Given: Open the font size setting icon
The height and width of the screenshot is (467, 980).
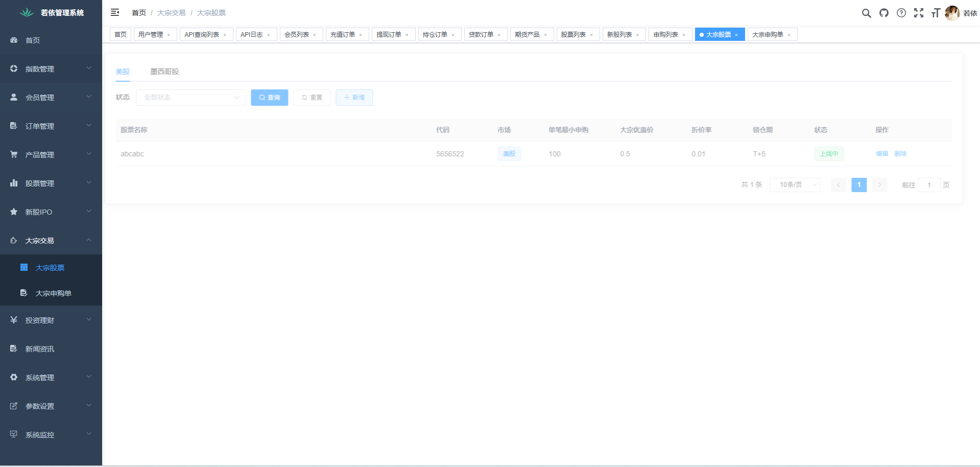Looking at the screenshot, I should [936, 13].
